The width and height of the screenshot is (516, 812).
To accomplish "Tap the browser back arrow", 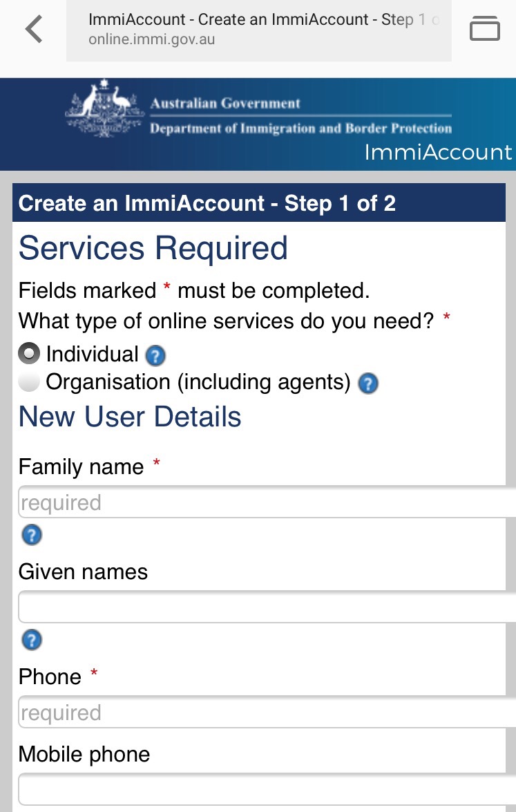I will click(x=33, y=29).
